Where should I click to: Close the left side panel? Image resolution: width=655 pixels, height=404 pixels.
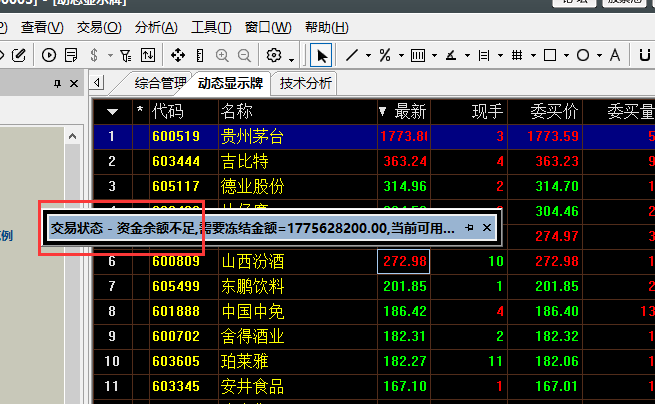click(x=74, y=84)
